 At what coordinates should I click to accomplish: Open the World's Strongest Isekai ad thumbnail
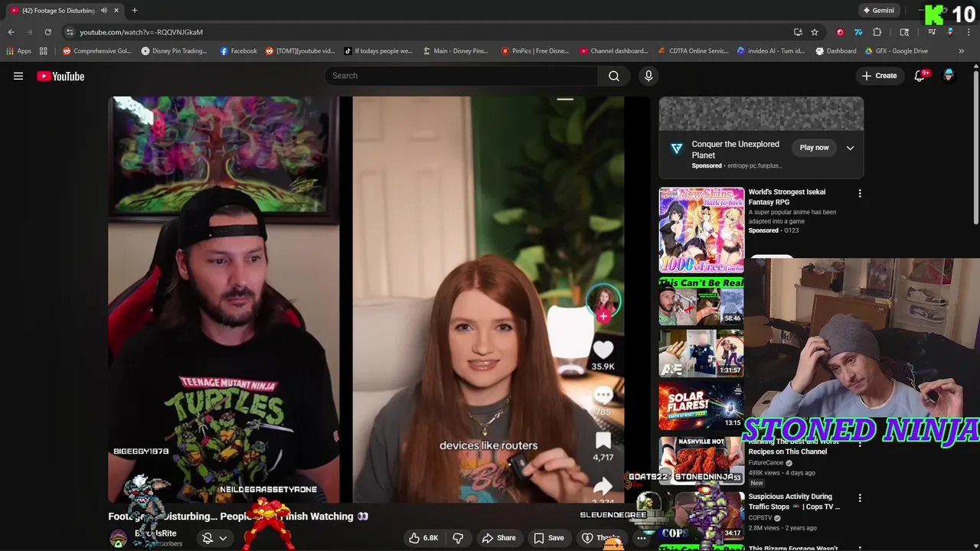tap(701, 230)
